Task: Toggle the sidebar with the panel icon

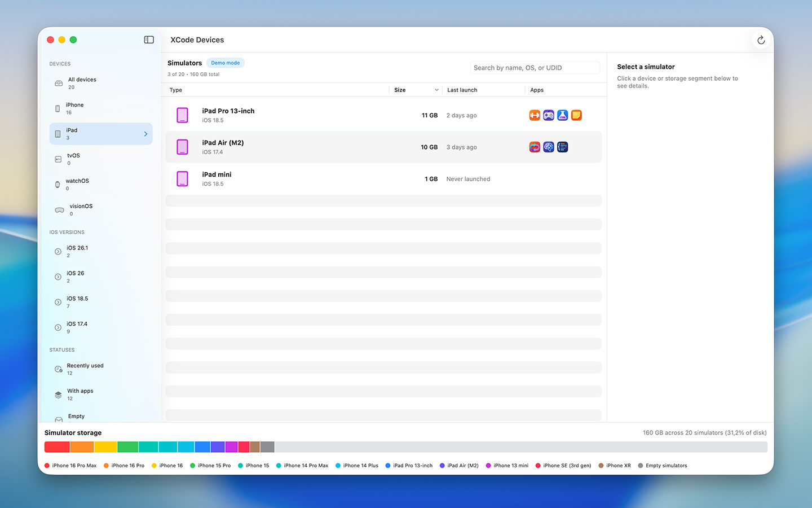Action: (x=149, y=40)
